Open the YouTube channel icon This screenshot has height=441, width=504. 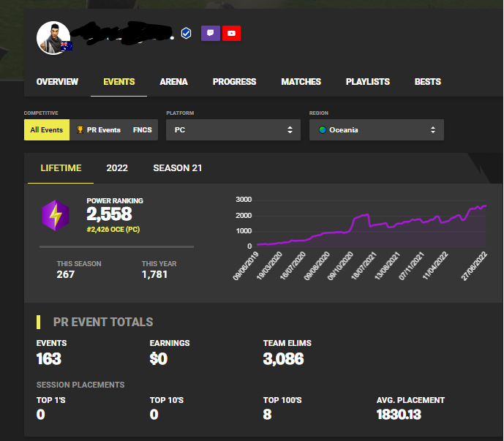coord(231,33)
